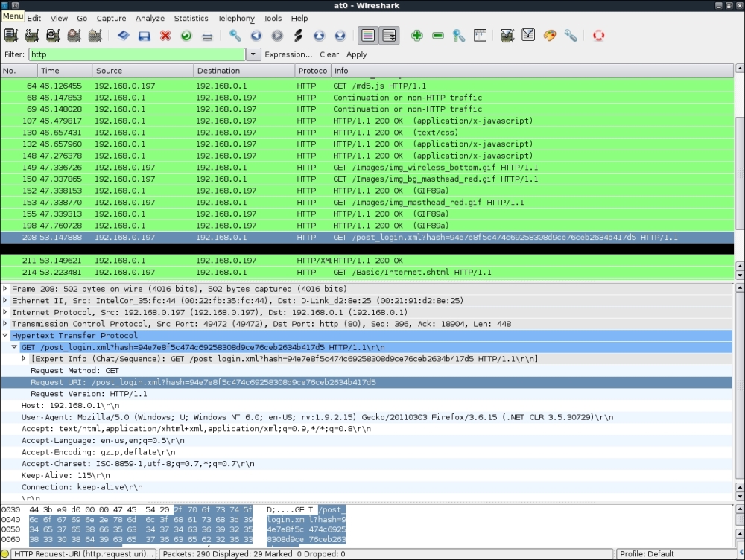This screenshot has width=745, height=560.
Task: Go forward in packet history
Action: point(277,36)
